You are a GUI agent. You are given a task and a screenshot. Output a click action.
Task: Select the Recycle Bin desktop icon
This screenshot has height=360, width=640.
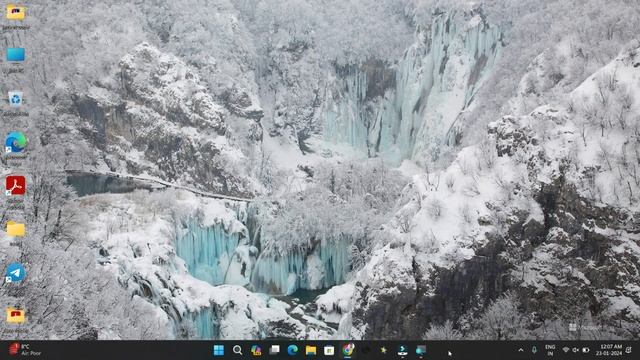tap(16, 104)
